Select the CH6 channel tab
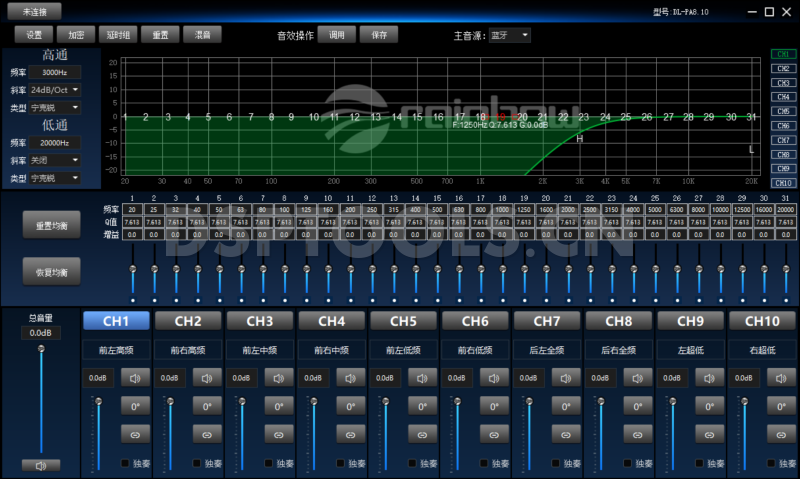 point(475,321)
